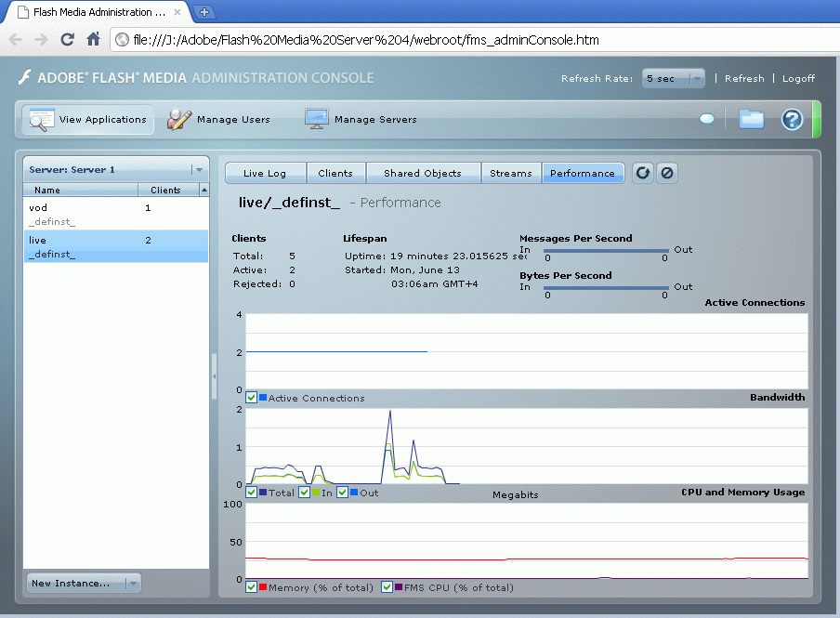This screenshot has width=840, height=618.
Task: Click the browser back arrow
Action: 16,40
